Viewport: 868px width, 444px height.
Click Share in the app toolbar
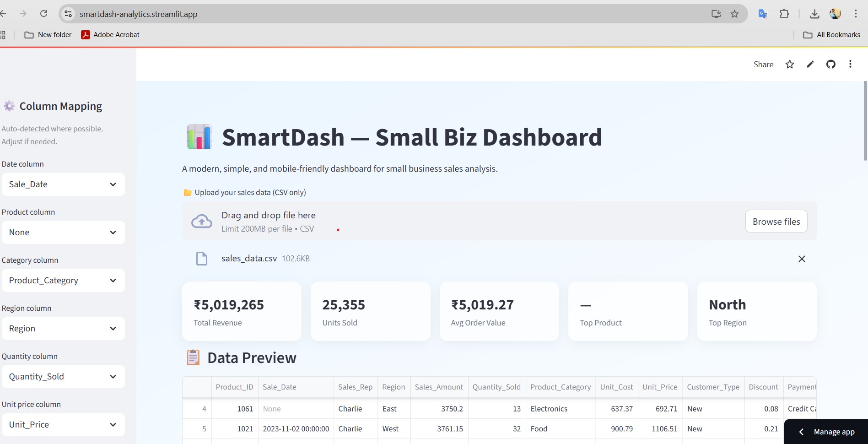tap(763, 64)
